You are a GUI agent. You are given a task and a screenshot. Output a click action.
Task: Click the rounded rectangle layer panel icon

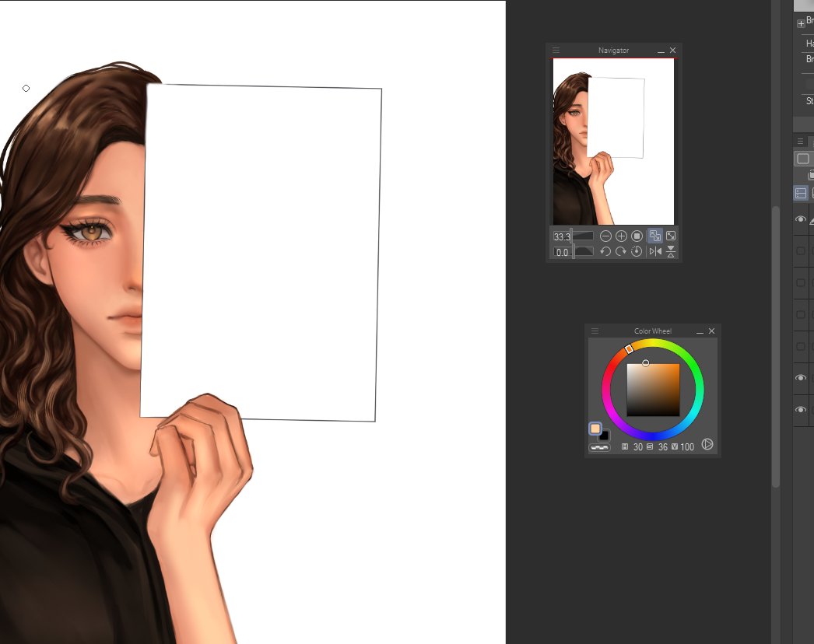point(803,159)
